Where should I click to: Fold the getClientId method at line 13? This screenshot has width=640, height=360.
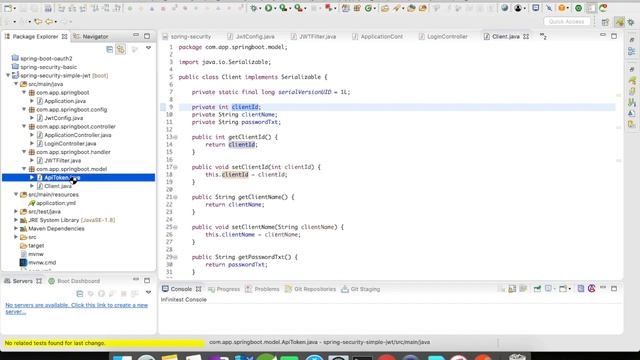[176, 137]
